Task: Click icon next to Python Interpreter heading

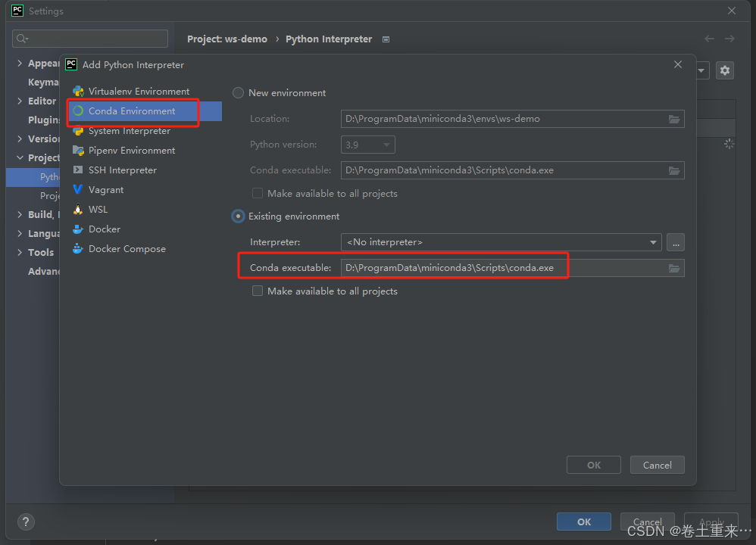Action: point(386,39)
